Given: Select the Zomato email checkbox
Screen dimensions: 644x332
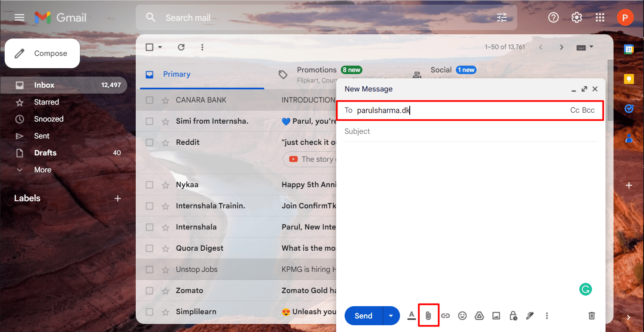Looking at the screenshot, I should pyautogui.click(x=149, y=290).
